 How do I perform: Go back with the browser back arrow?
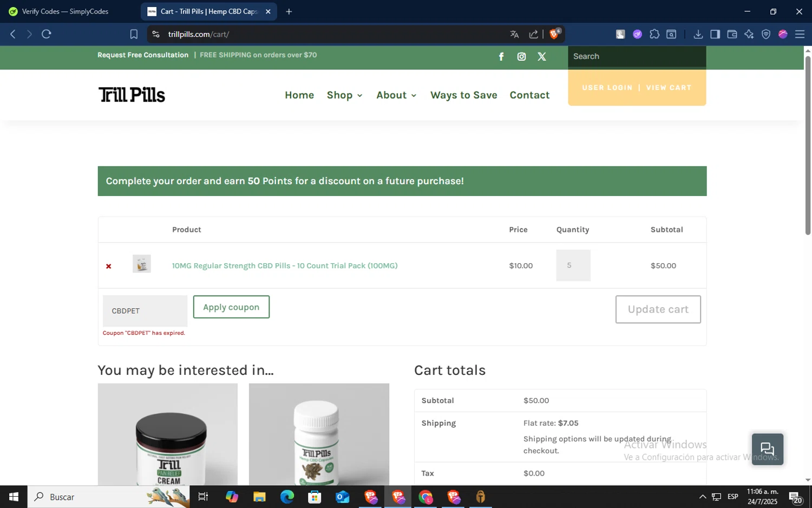point(13,34)
